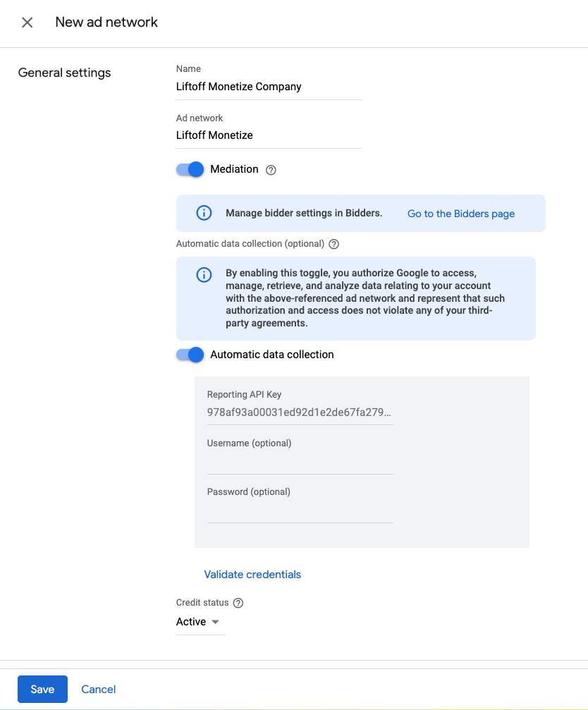Click Validate credentials link
588x710 pixels.
(x=252, y=575)
